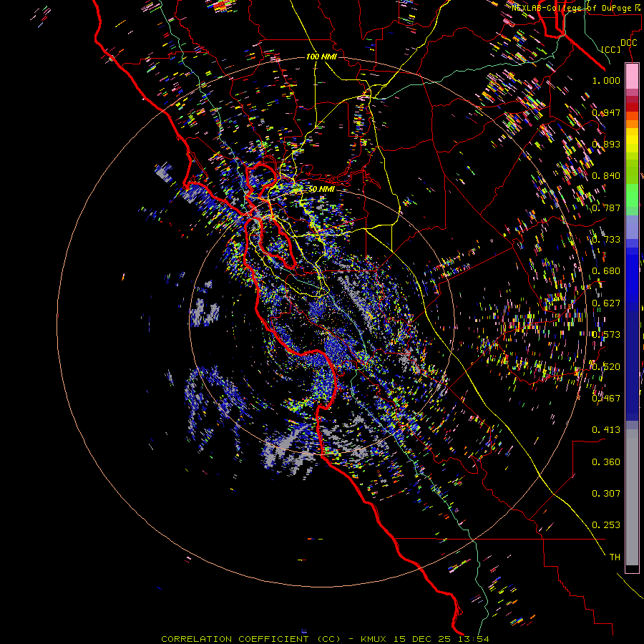Click the 0.360 legend value
Viewport: 644px width, 644px height.
tap(606, 462)
